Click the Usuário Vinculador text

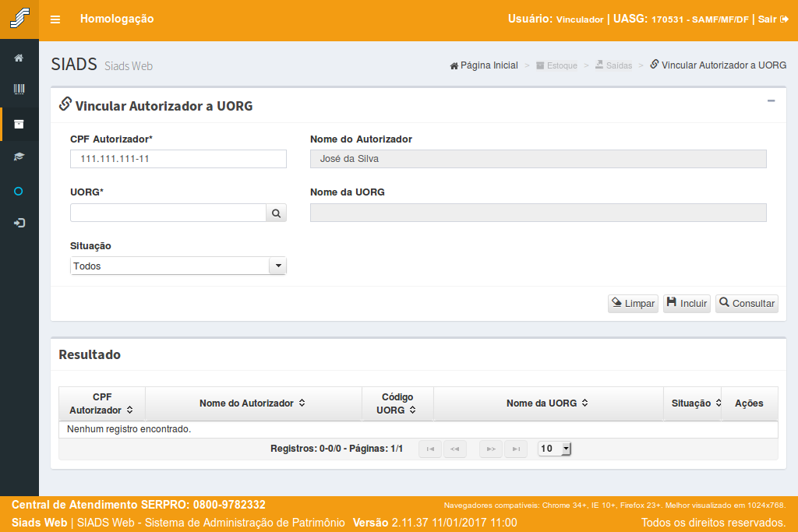(x=555, y=19)
